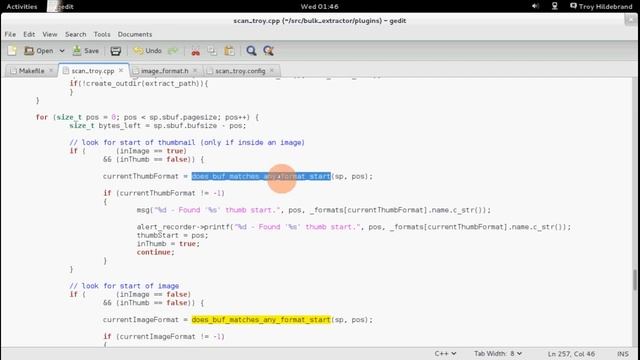Switch to the Makefile tab
This screenshot has height=360, width=640.
(x=31, y=71)
